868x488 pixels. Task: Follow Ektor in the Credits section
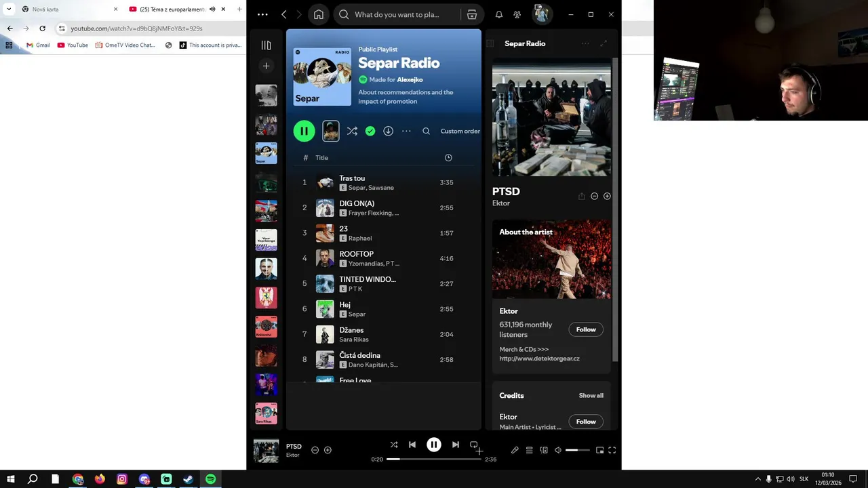tap(586, 422)
